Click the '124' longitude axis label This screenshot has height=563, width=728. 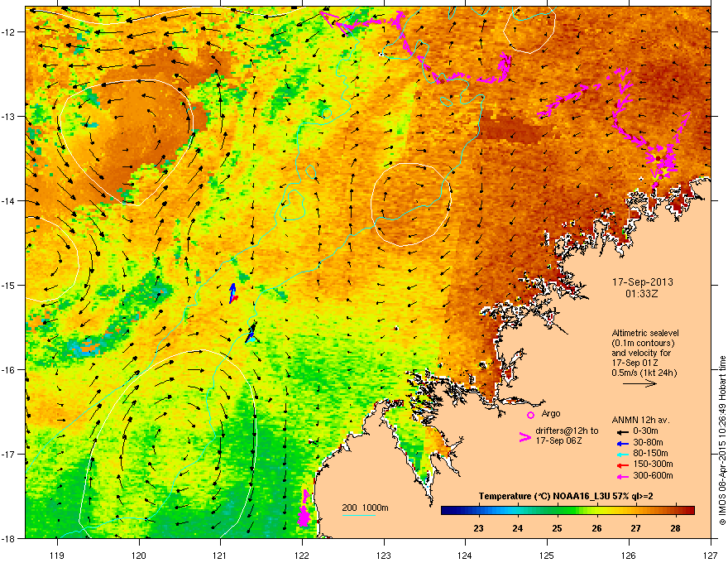point(465,555)
